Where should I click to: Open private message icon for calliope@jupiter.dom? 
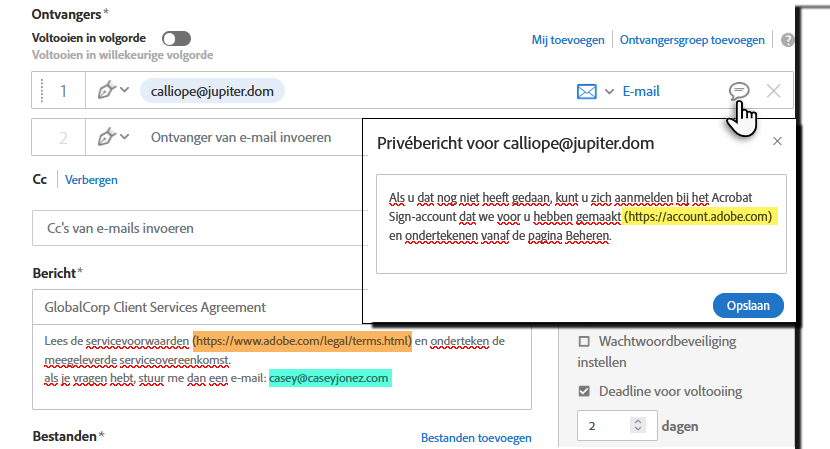(739, 91)
